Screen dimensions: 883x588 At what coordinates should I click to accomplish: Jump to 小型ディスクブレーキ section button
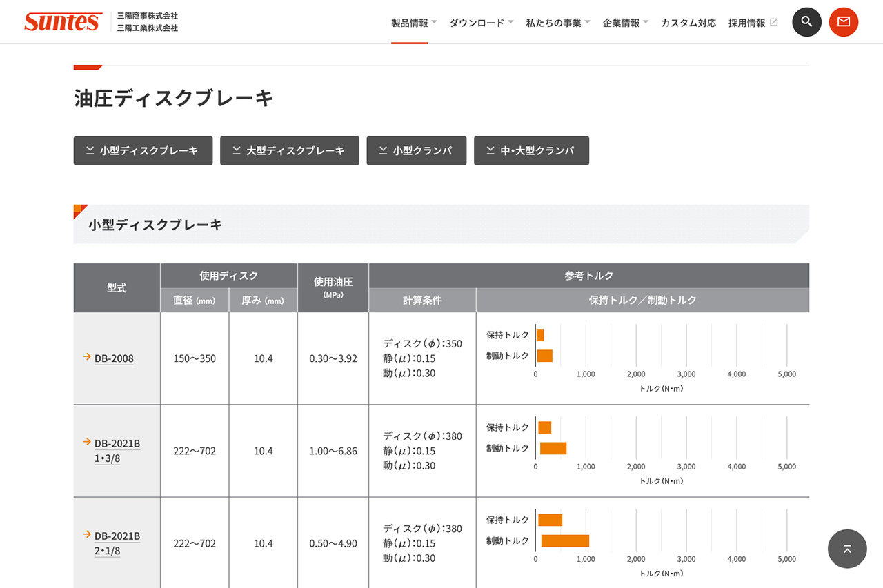click(143, 150)
